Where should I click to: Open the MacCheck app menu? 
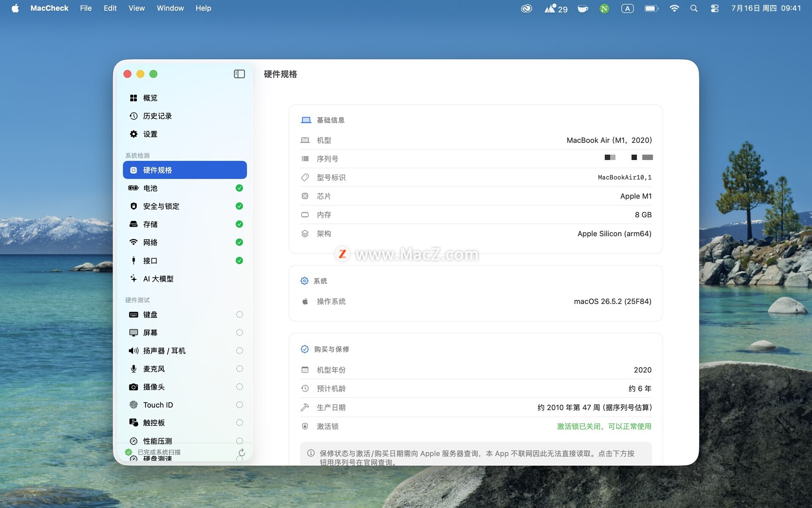(x=49, y=8)
